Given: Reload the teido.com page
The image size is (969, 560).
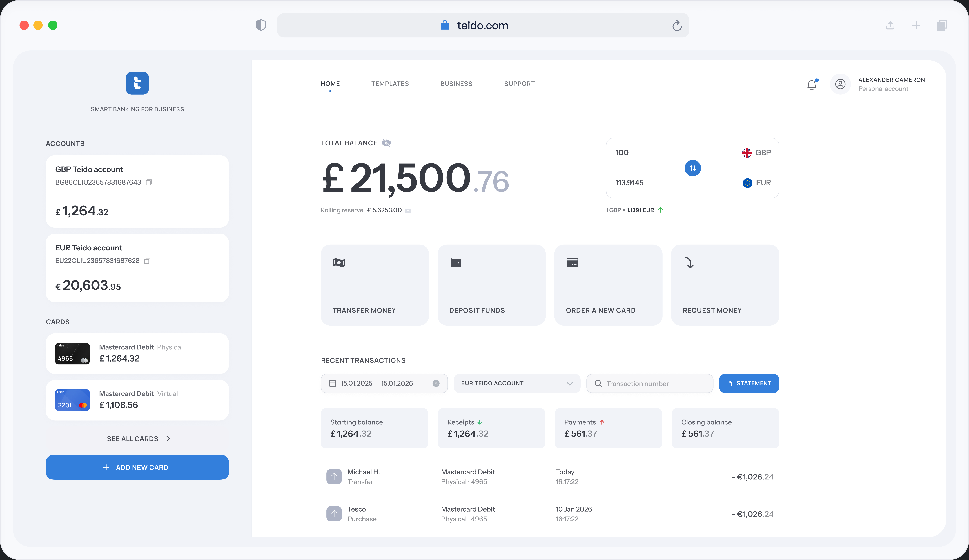Looking at the screenshot, I should click(677, 25).
